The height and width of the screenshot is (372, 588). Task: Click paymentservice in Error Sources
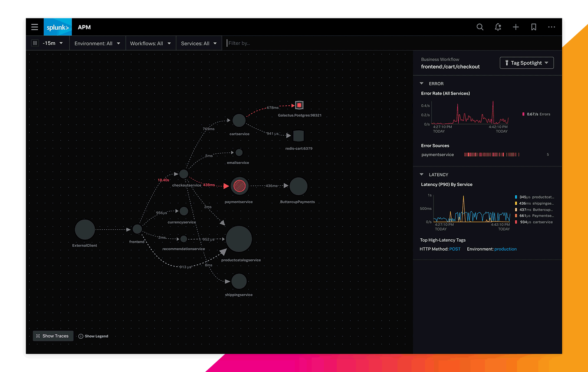tap(437, 155)
